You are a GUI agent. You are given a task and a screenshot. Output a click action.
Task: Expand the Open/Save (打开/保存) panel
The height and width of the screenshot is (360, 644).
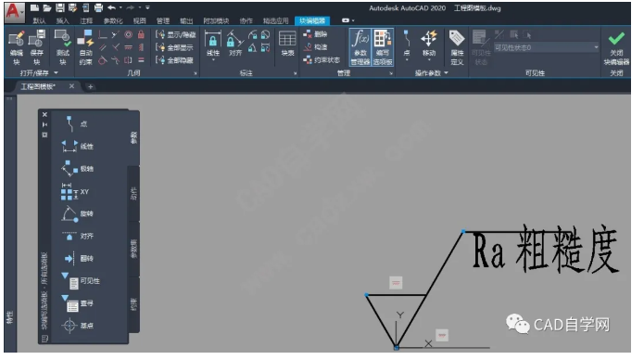(39, 72)
